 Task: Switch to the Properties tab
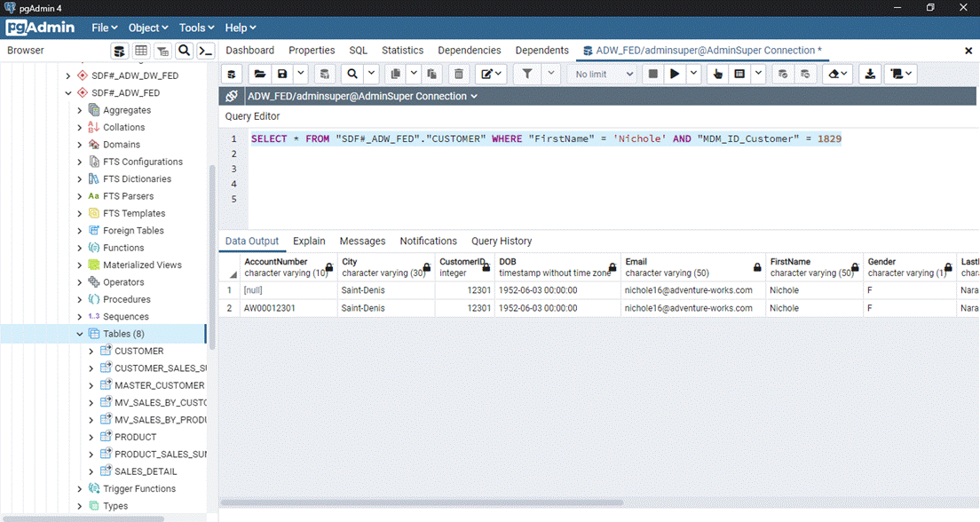click(312, 51)
